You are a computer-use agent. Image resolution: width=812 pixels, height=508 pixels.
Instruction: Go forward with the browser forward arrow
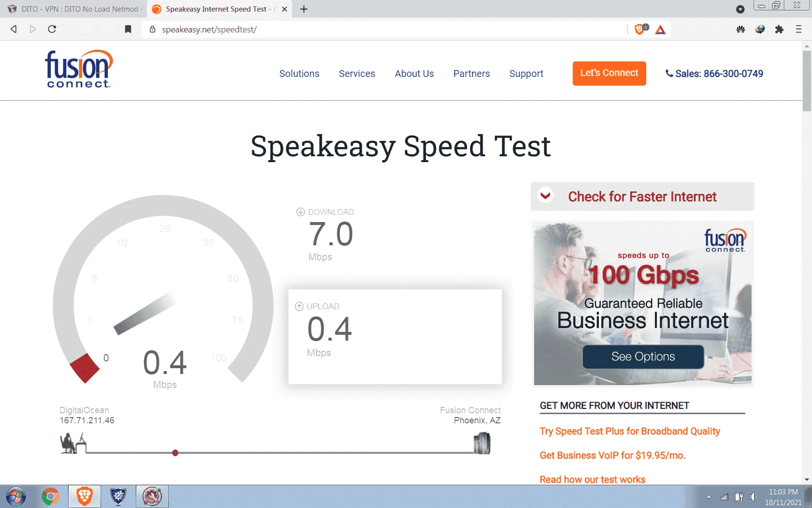[33, 29]
